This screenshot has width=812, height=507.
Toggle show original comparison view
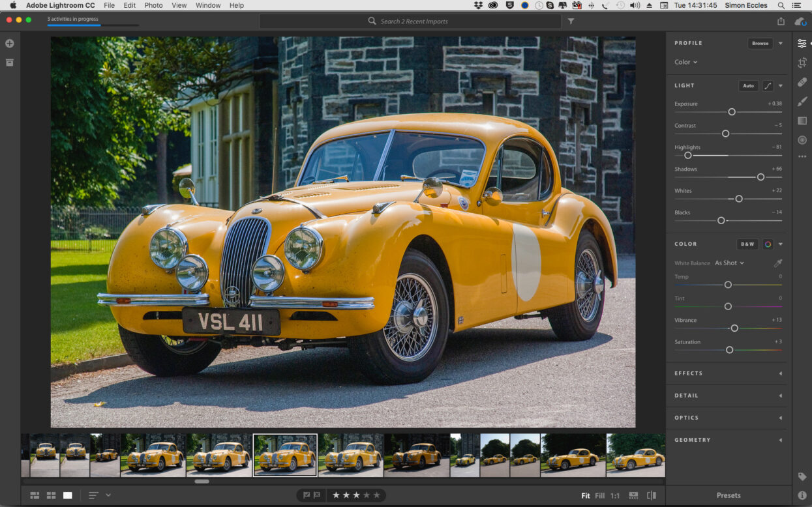[651, 495]
